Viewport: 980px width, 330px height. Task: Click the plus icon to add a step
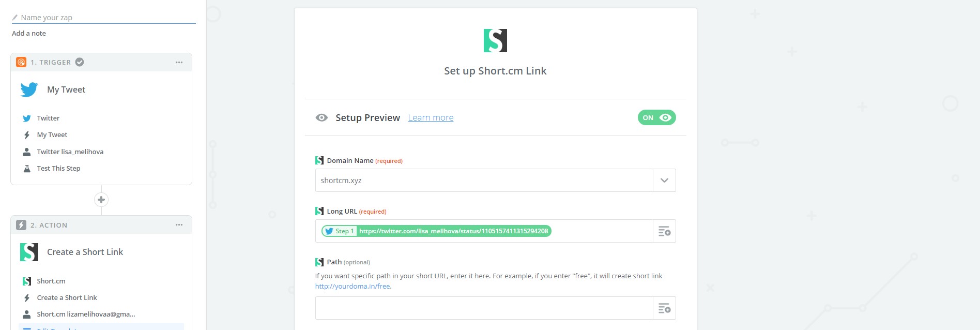(x=101, y=200)
